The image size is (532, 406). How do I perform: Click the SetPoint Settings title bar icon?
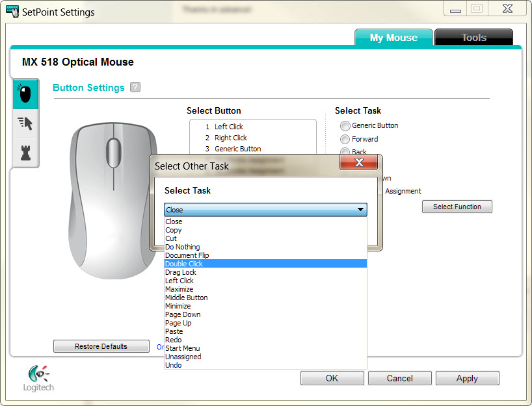pos(12,12)
